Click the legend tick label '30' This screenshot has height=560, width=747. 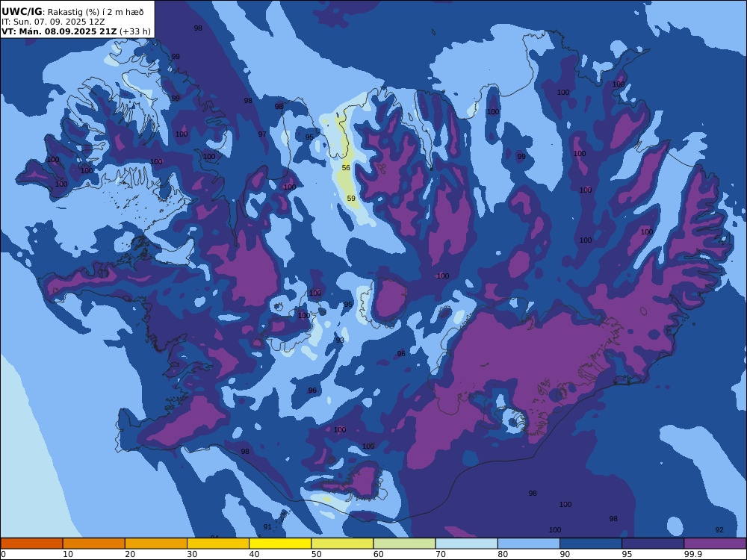(192, 554)
